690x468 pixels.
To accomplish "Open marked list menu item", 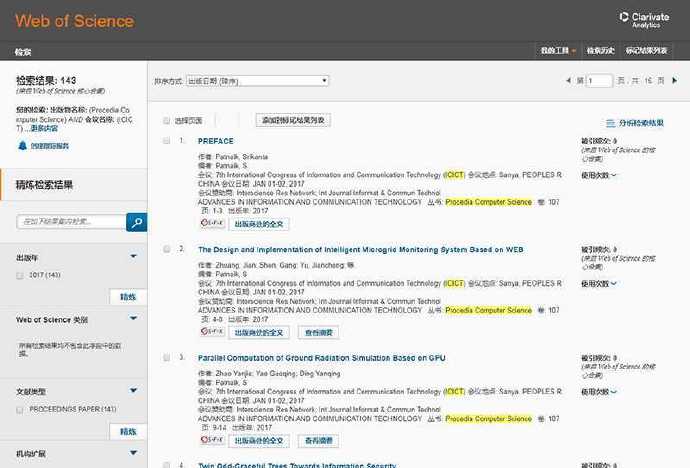I will [x=646, y=51].
